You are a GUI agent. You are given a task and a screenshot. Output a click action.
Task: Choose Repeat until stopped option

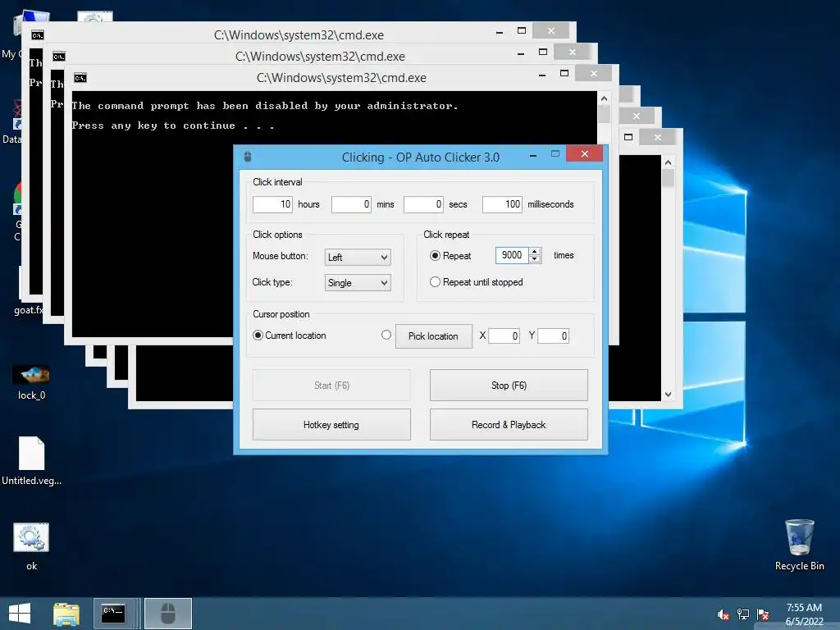pyautogui.click(x=435, y=282)
